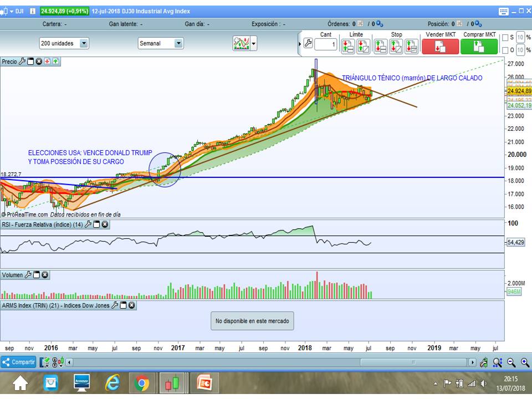The image size is (532, 399).
Task: Remove the Volumen indicator panel
Action: point(44,274)
